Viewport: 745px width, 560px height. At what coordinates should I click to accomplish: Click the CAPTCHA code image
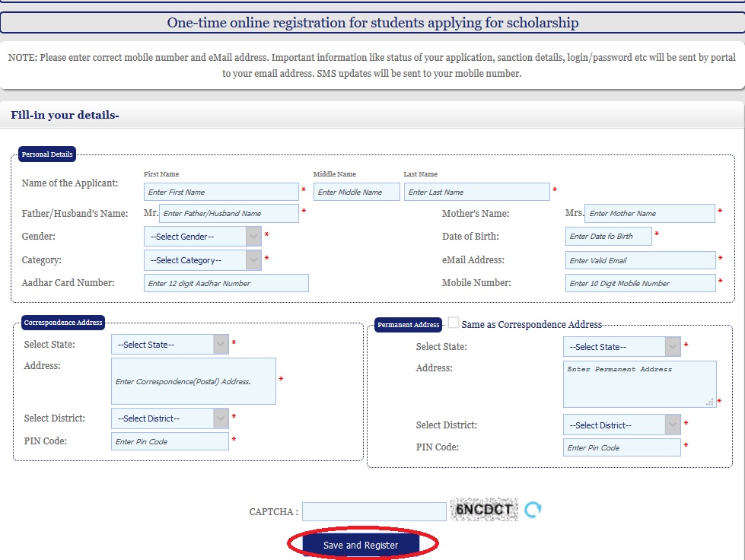click(x=484, y=509)
